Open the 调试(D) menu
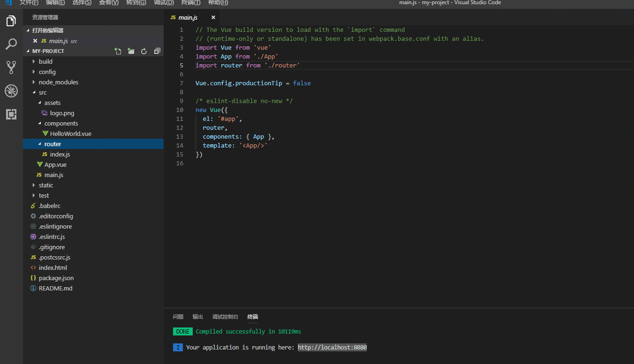The height and width of the screenshot is (364, 634). (x=164, y=3)
